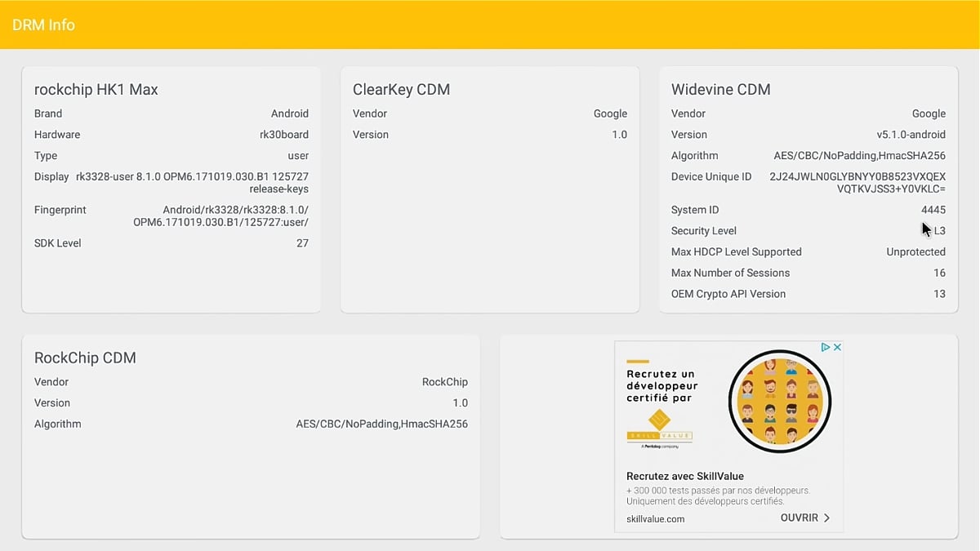Click RockChip CDM Algorithm value
This screenshot has height=551, width=980.
(x=382, y=424)
